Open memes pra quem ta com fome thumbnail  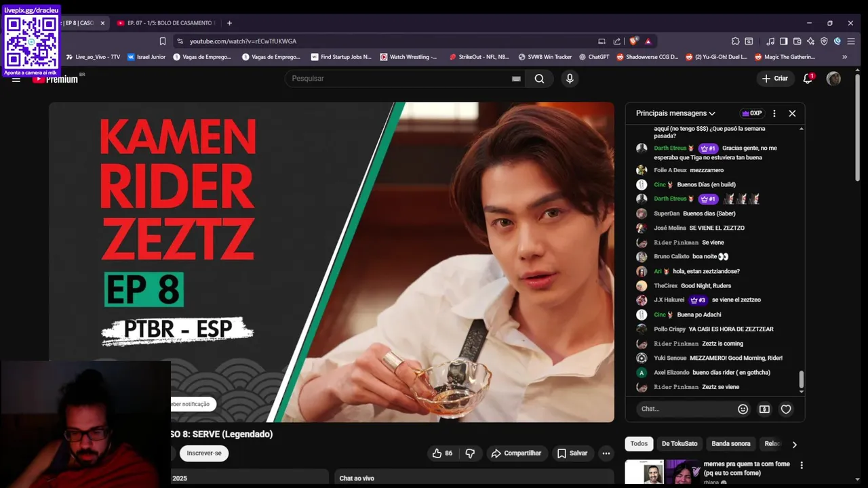[x=662, y=472]
